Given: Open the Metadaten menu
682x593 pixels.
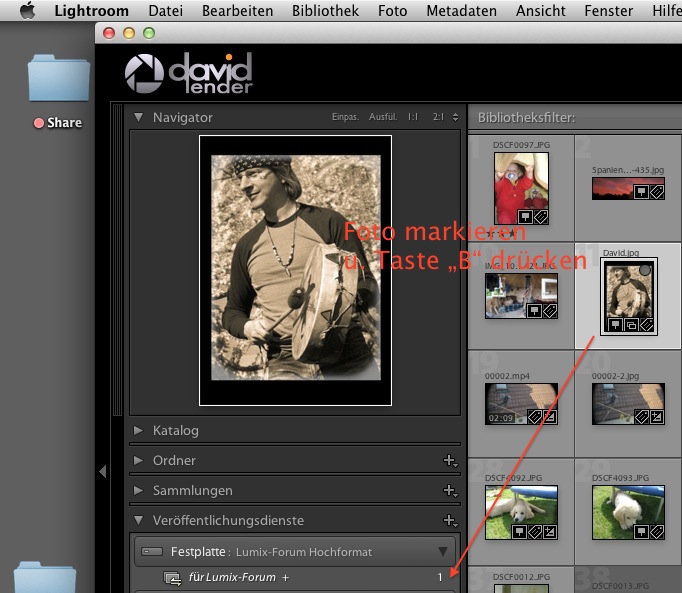Looking at the screenshot, I should coord(461,11).
